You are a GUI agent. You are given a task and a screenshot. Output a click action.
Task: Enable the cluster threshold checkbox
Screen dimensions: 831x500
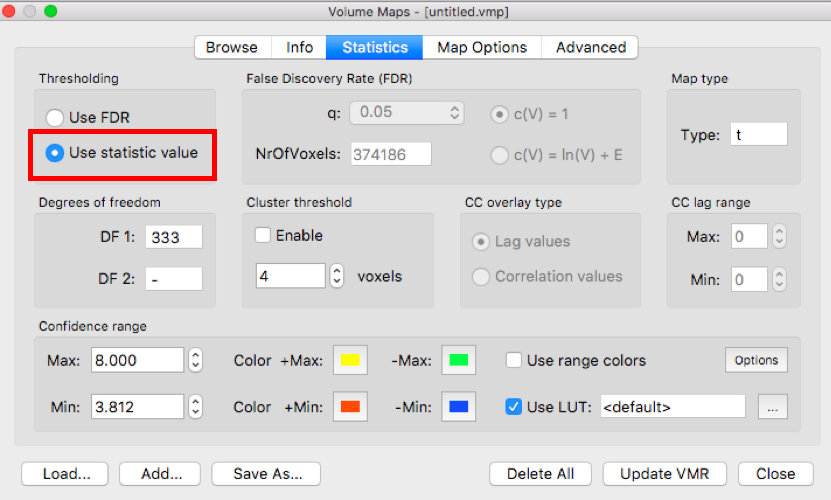(263, 235)
